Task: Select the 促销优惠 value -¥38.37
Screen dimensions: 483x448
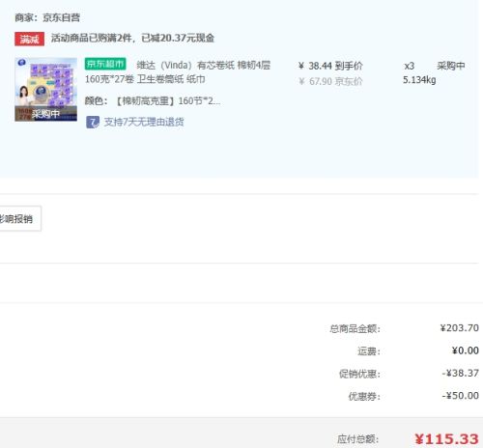Action: click(461, 373)
